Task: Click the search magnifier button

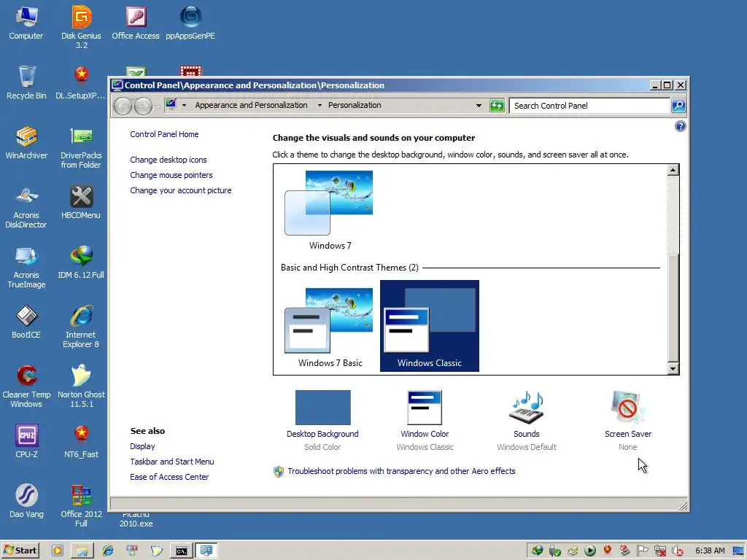Action: pos(678,105)
